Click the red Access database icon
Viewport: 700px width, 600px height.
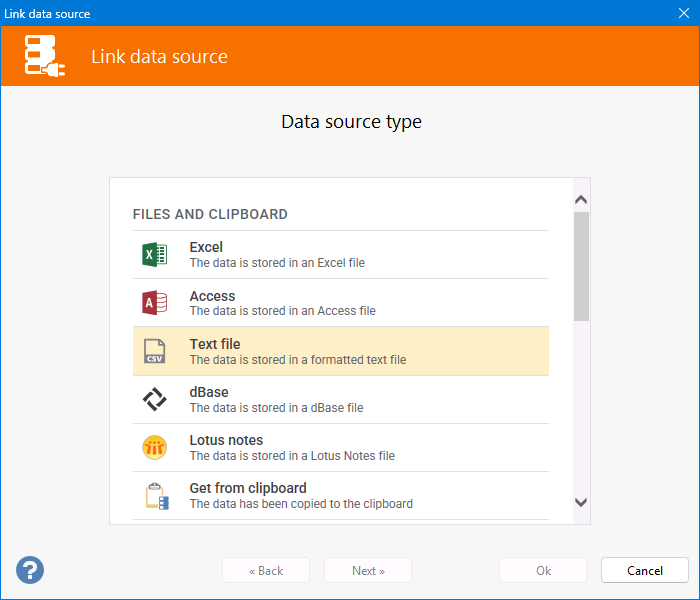coord(154,303)
